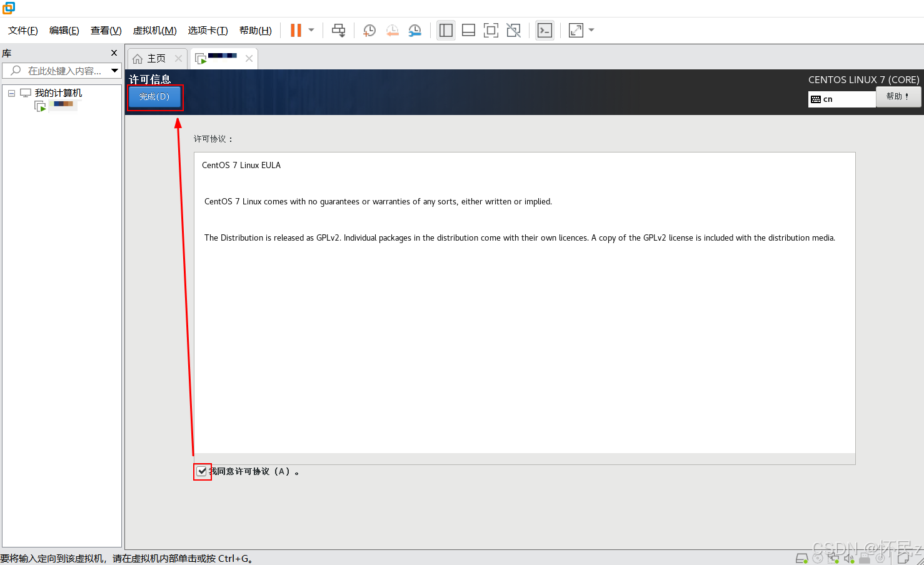924x565 pixels.
Task: Show console view terminal icon
Action: click(545, 30)
